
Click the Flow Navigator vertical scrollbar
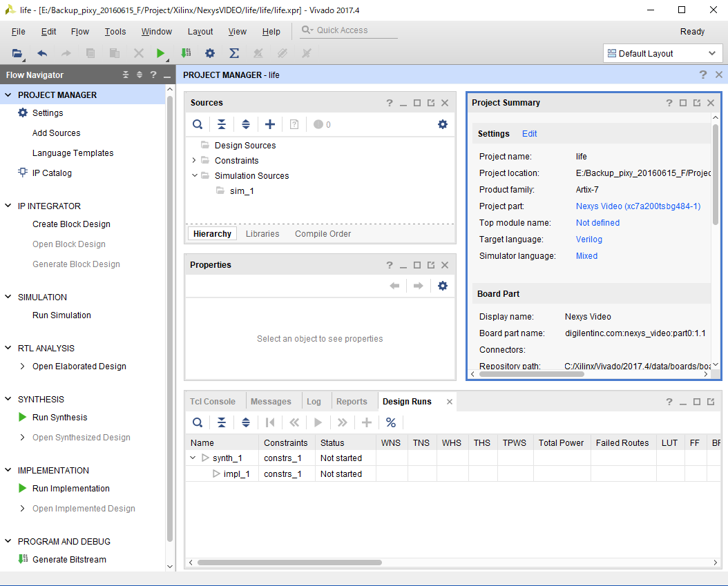(x=169, y=319)
